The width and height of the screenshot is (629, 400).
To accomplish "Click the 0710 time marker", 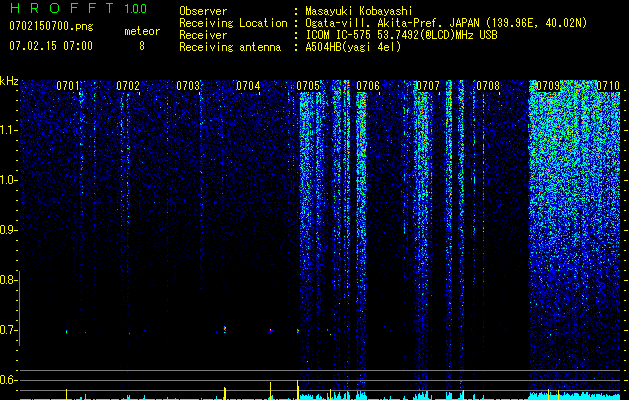I will pyautogui.click(x=608, y=86).
